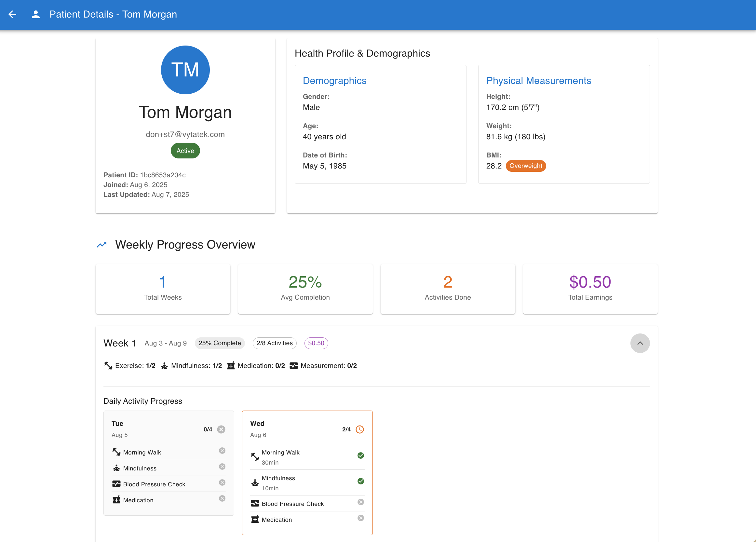The width and height of the screenshot is (756, 542).
Task: Click the Mindfulness meditation icon in summary
Action: click(x=164, y=366)
